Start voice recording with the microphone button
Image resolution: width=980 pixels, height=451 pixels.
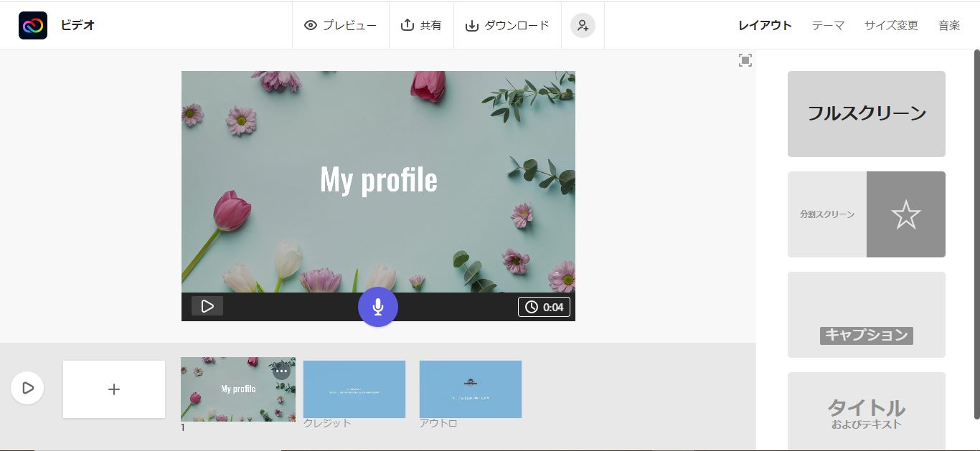click(x=378, y=306)
